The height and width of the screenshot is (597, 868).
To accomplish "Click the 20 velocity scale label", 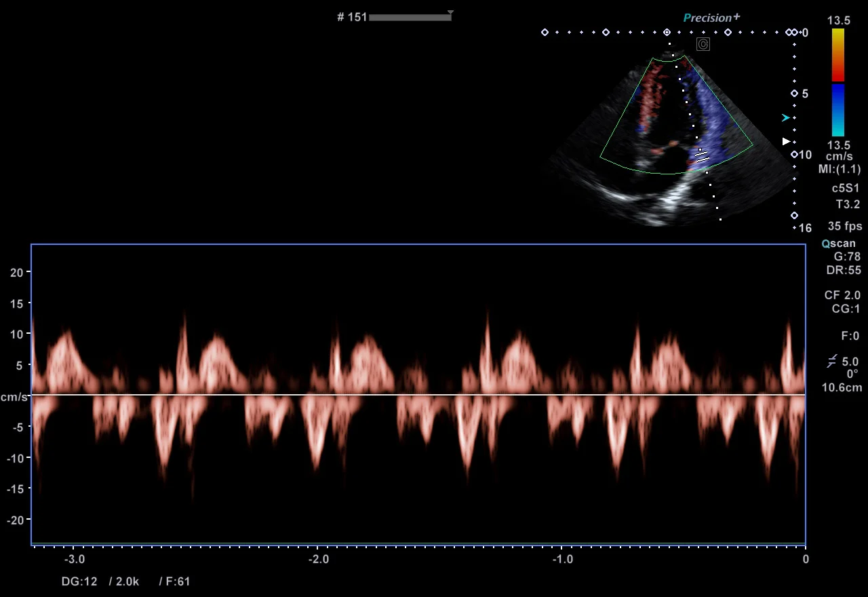I will coord(17,272).
